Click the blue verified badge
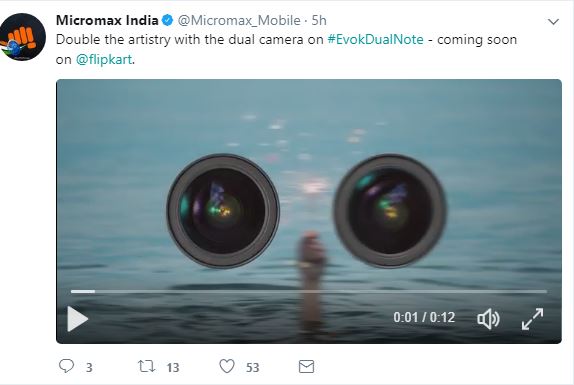This screenshot has height=385, width=574. [x=167, y=20]
